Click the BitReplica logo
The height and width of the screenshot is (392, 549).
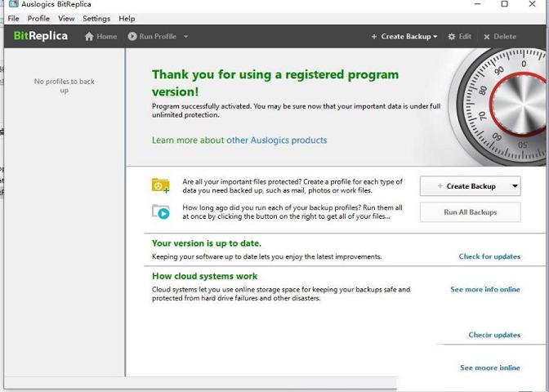point(41,36)
